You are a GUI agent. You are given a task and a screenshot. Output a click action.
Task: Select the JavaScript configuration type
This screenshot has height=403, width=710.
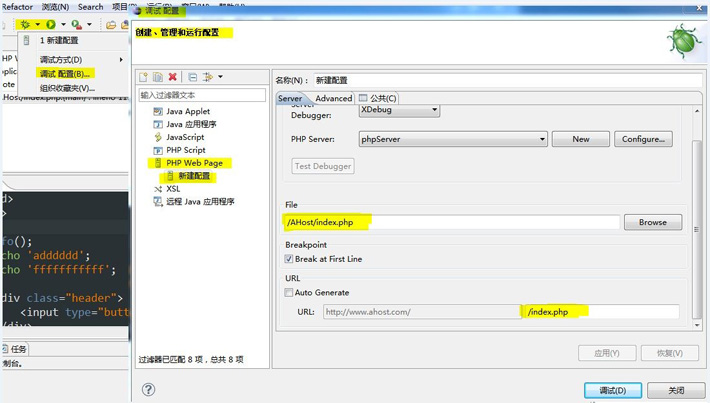click(184, 137)
